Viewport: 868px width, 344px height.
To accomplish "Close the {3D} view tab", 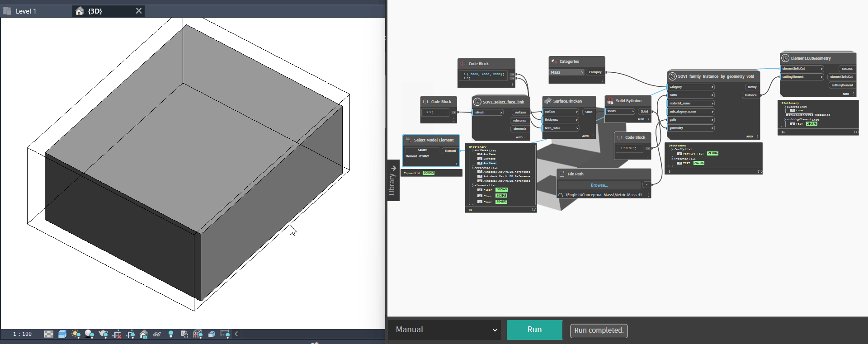I will click(x=139, y=11).
